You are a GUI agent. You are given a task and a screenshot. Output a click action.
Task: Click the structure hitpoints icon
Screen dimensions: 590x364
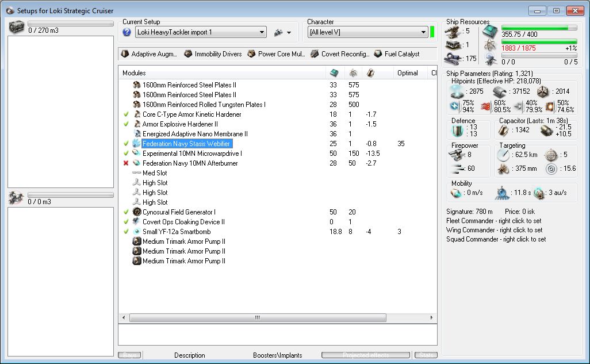pos(543,91)
